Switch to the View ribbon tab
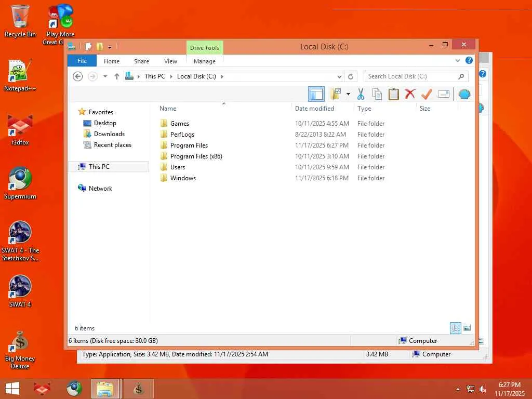The image size is (532, 399). pyautogui.click(x=170, y=61)
